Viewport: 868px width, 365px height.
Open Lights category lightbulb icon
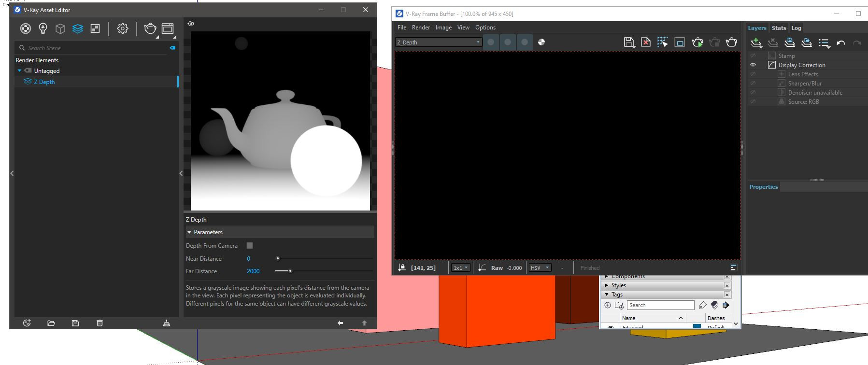43,29
